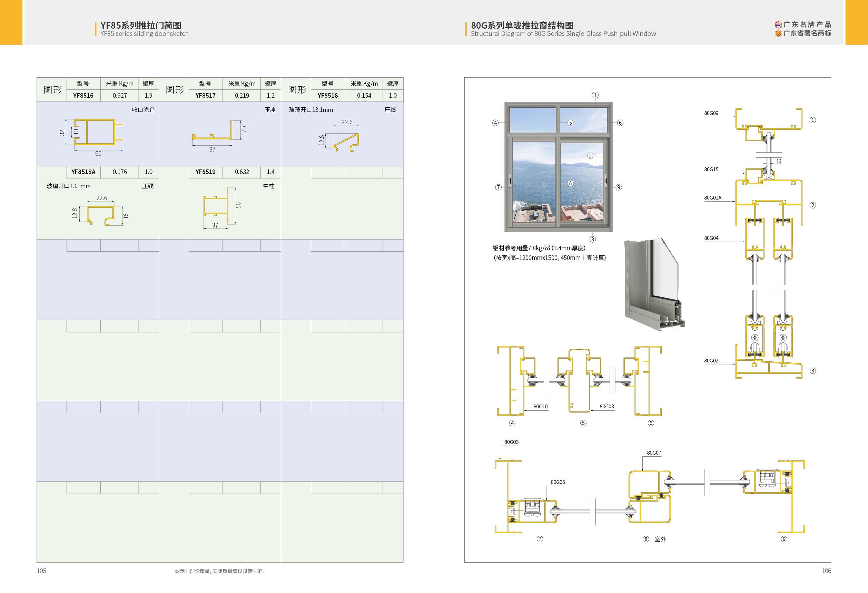Image resolution: width=868 pixels, height=593 pixels.
Task: Click page number 105
Action: 41,571
